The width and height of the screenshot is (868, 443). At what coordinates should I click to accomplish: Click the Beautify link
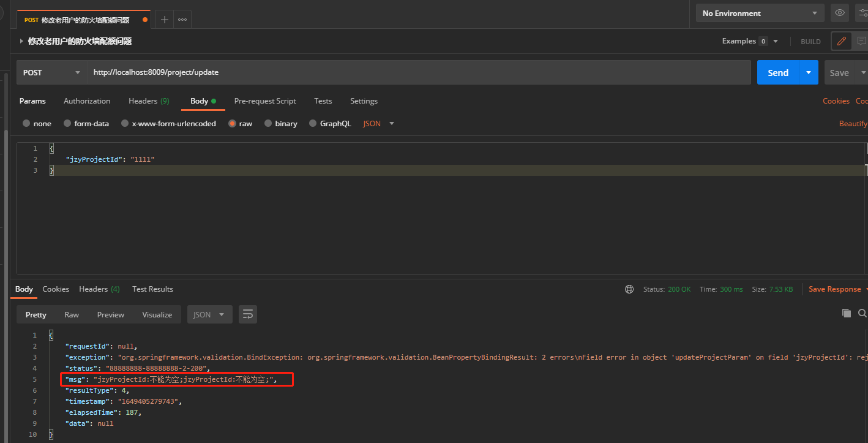click(x=853, y=124)
